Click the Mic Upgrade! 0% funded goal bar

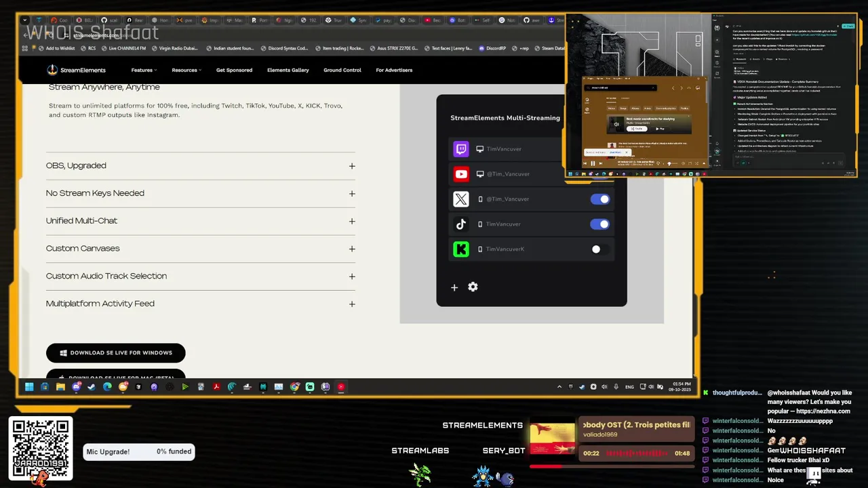tap(139, 452)
